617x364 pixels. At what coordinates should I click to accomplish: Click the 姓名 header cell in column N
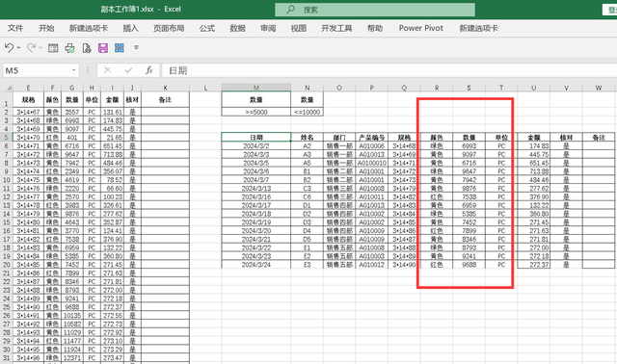pyautogui.click(x=307, y=137)
